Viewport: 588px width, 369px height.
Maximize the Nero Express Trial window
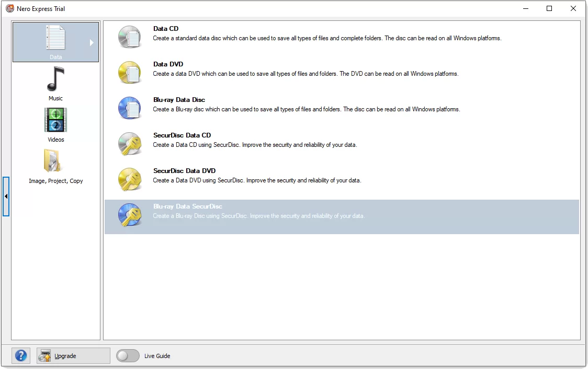click(x=549, y=8)
